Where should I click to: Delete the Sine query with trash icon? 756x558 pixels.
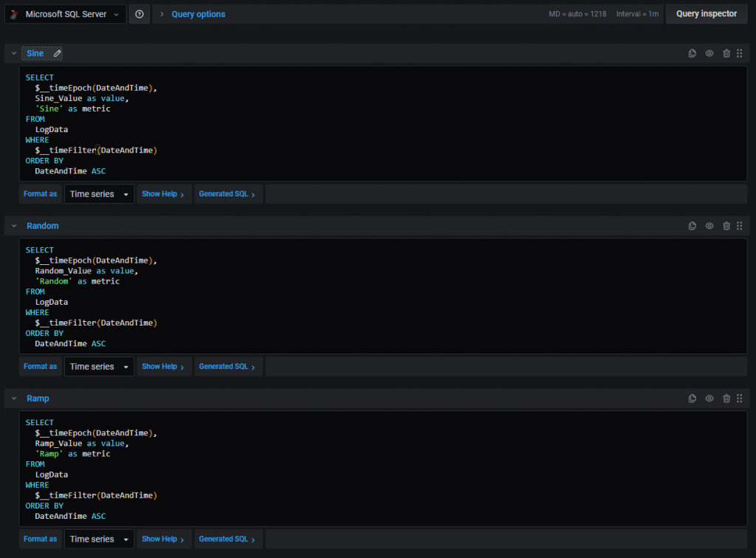[726, 53]
